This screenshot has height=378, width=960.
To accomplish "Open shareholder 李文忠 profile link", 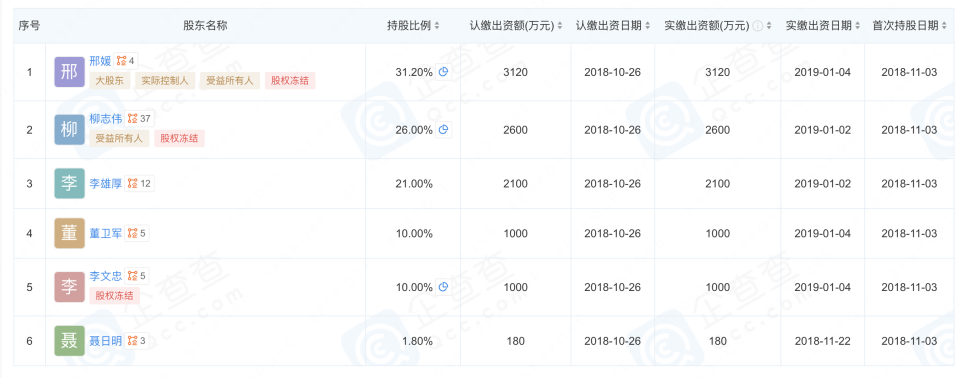I will pyautogui.click(x=106, y=276).
